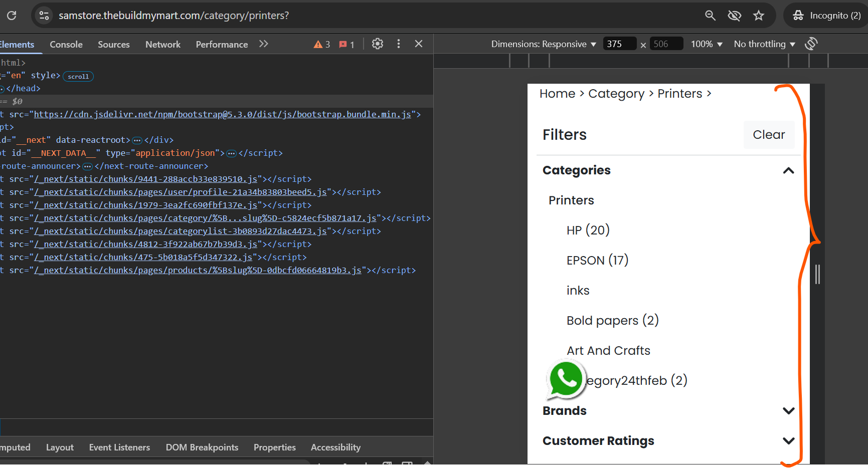Viewport: 868px width, 469px height.
Task: Select the Bold papers (2) category
Action: pyautogui.click(x=612, y=321)
